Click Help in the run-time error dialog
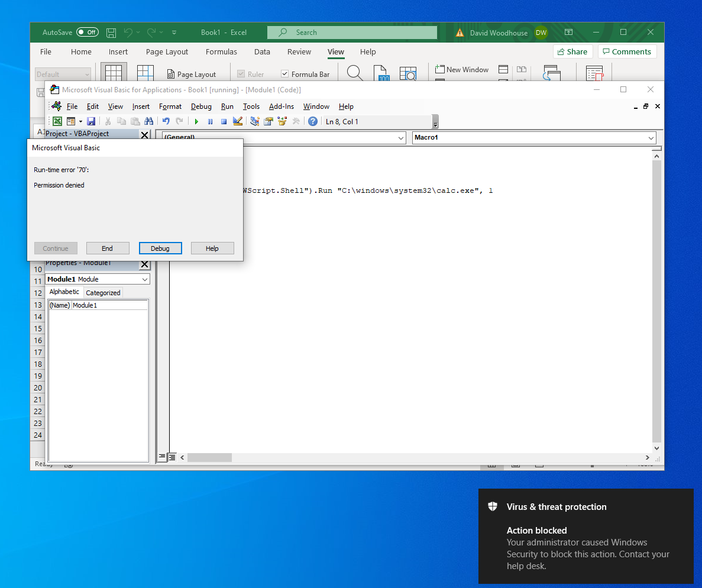 pos(212,248)
